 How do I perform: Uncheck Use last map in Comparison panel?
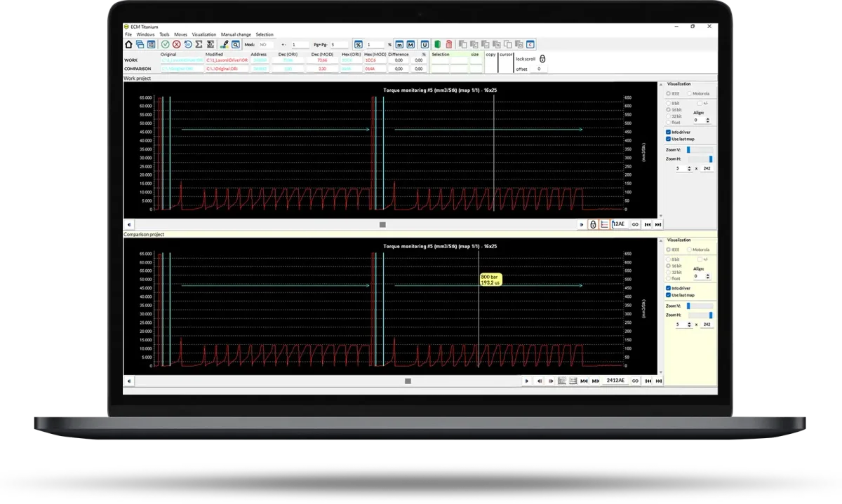(x=668, y=295)
